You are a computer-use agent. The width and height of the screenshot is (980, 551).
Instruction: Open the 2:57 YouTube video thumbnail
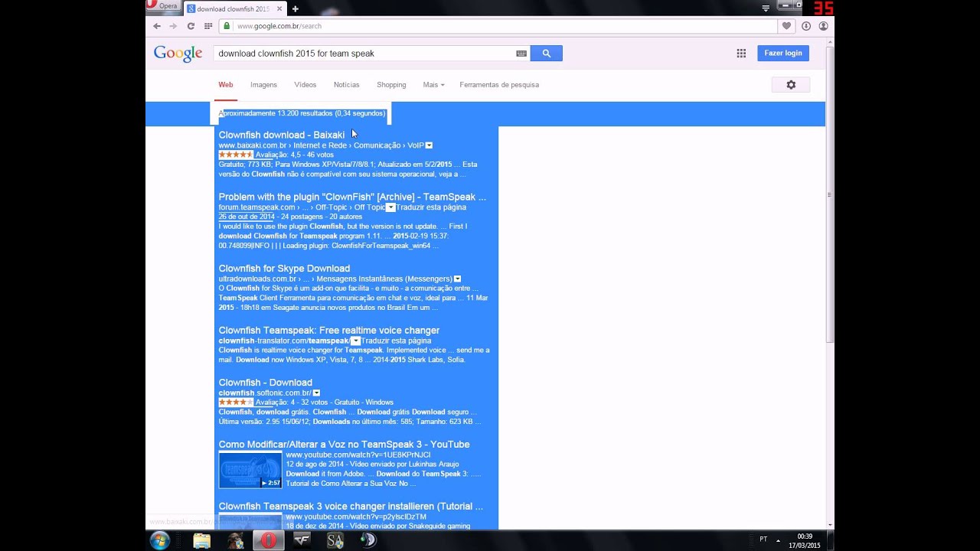[250, 470]
